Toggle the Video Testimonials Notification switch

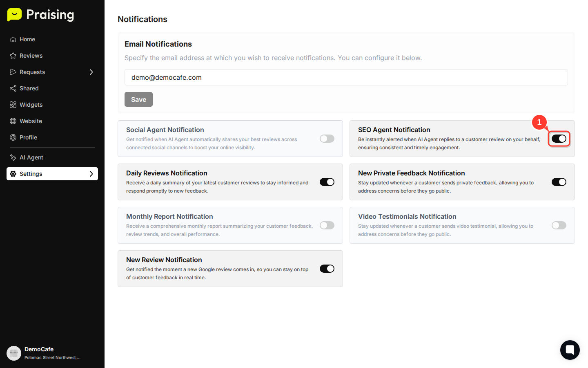pos(559,225)
